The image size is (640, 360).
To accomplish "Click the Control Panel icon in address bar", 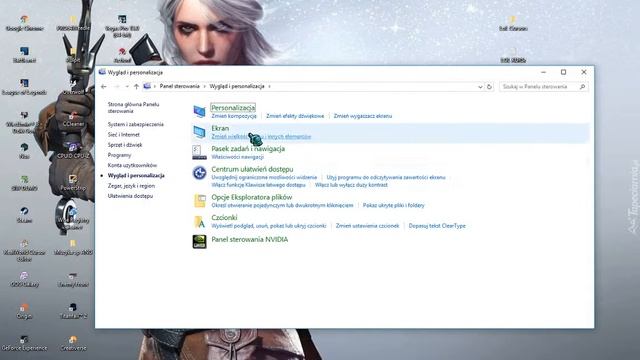I will [147, 86].
